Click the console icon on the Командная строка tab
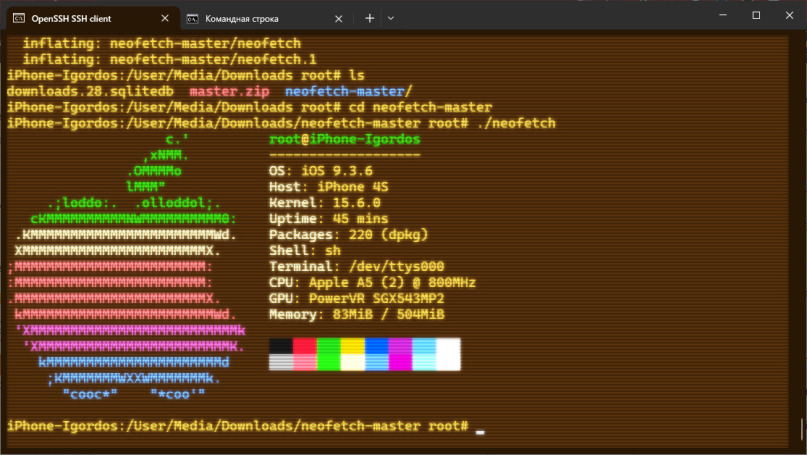 pos(192,18)
